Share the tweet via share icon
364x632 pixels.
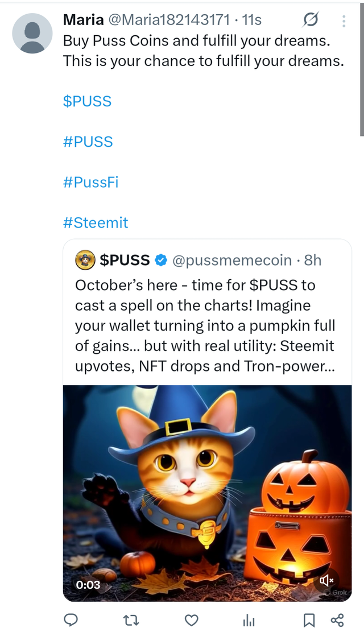click(x=337, y=619)
